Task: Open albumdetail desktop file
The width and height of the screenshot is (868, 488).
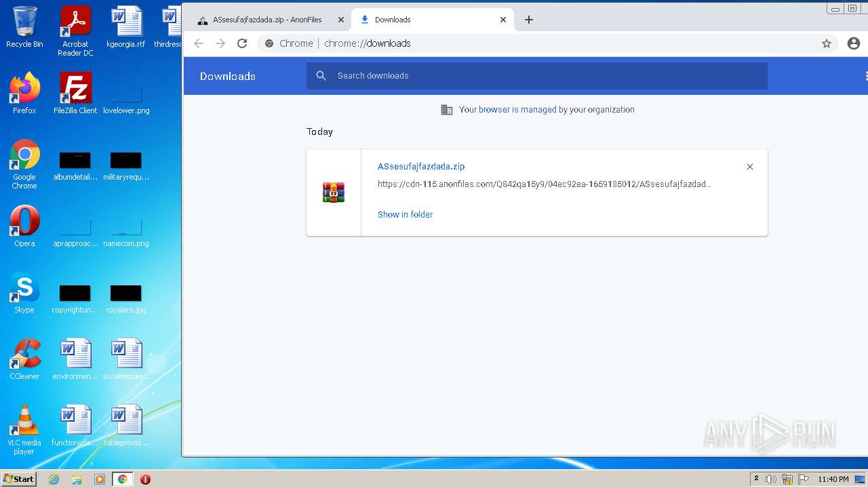Action: coord(75,167)
